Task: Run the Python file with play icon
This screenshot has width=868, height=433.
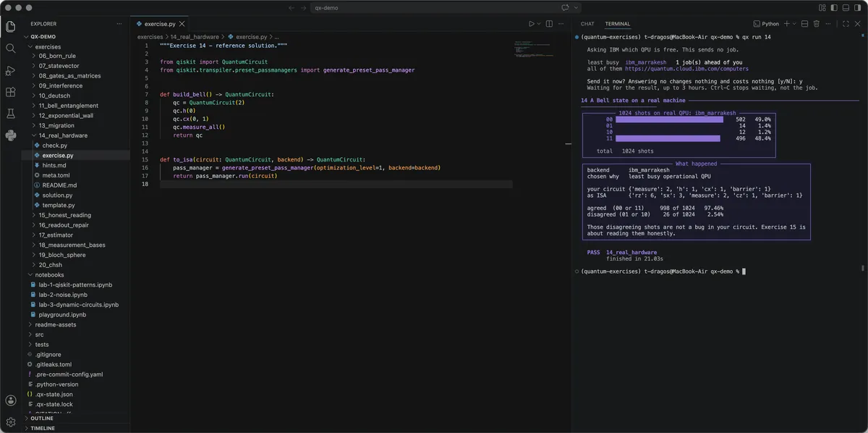Action: tap(531, 24)
